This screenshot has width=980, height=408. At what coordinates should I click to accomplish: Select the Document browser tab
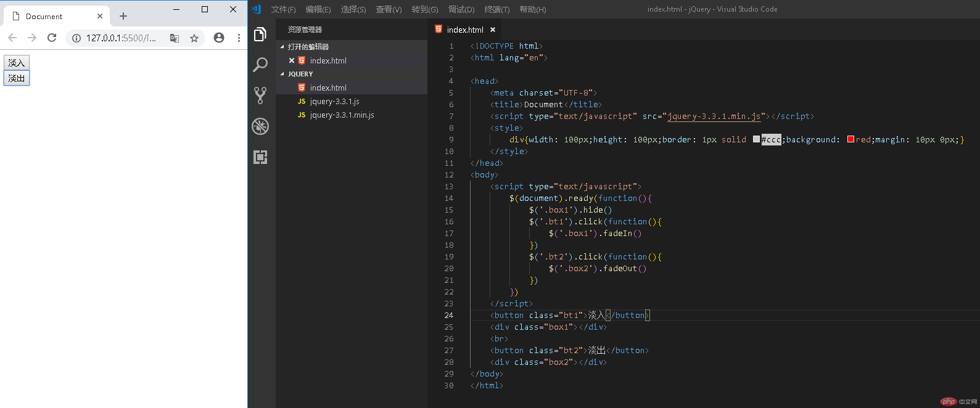point(57,16)
